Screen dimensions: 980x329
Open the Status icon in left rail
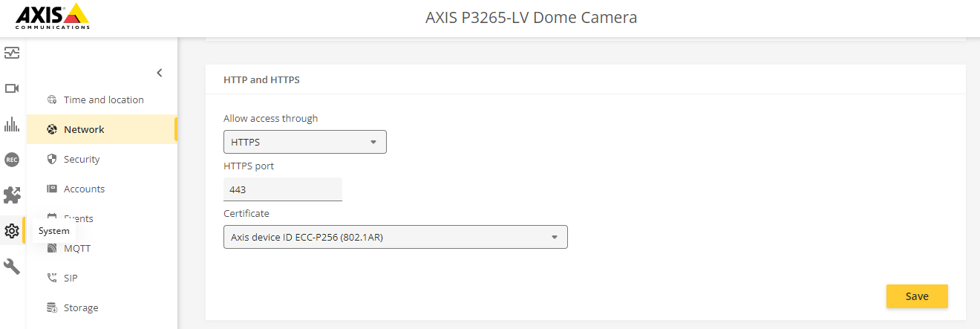(x=12, y=53)
